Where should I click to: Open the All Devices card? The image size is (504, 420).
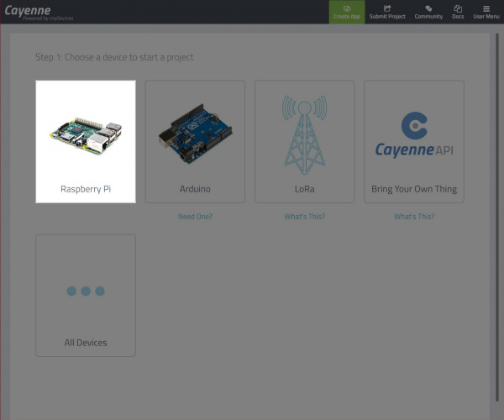86,296
